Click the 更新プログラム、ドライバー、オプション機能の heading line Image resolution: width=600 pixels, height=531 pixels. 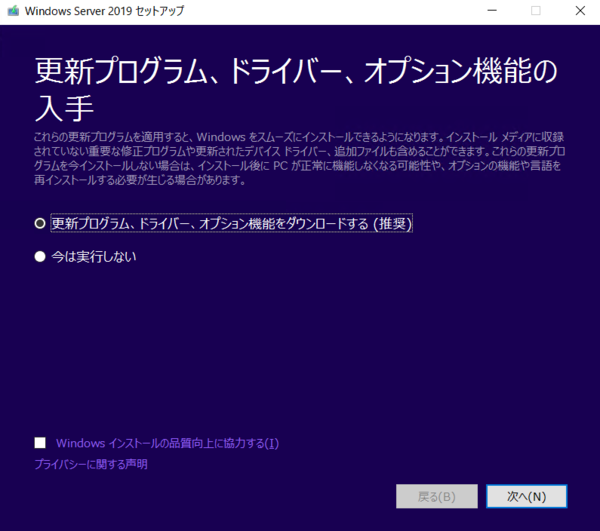(x=296, y=71)
